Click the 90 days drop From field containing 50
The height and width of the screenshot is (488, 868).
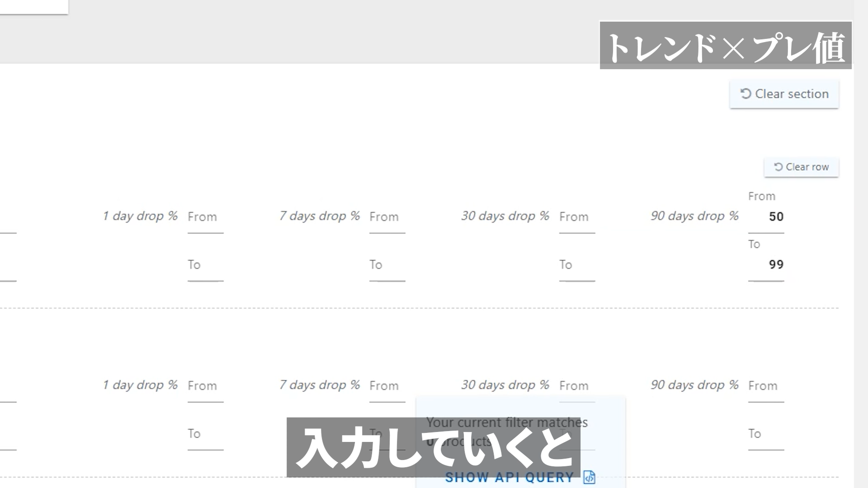pyautogui.click(x=766, y=217)
